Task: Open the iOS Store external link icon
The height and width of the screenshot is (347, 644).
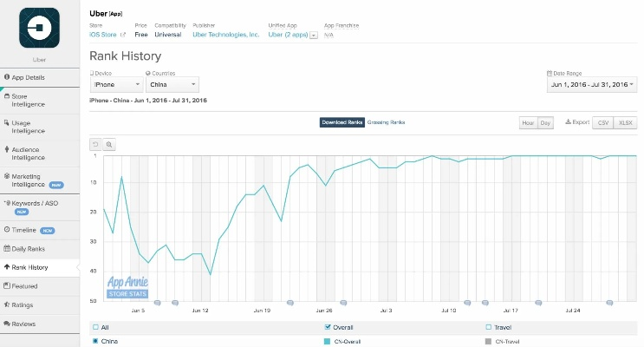Action: (x=122, y=35)
